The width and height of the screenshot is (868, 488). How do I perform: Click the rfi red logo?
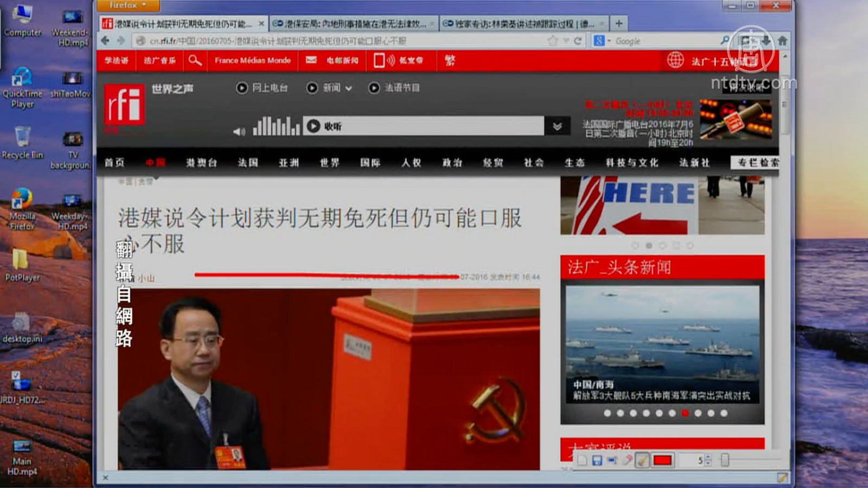click(125, 105)
